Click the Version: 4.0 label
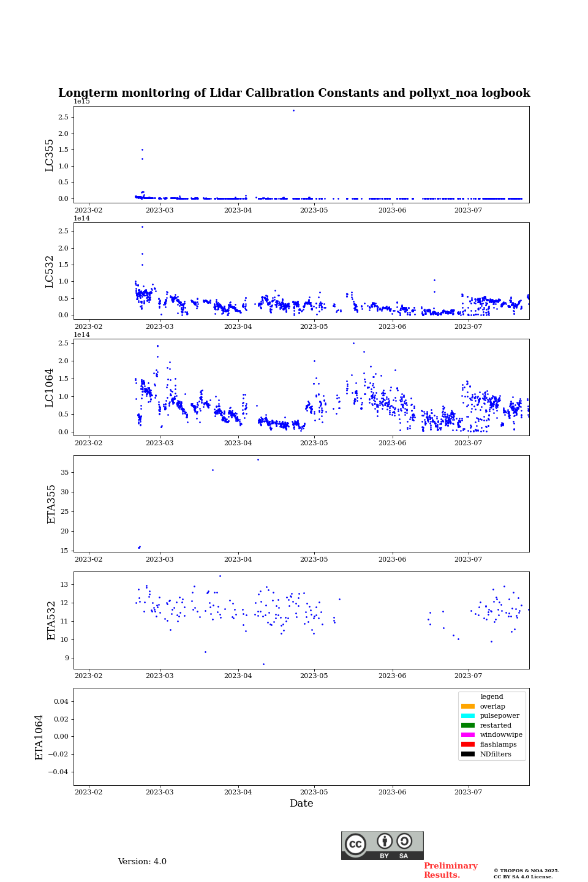The height and width of the screenshot is (882, 588). tap(142, 862)
